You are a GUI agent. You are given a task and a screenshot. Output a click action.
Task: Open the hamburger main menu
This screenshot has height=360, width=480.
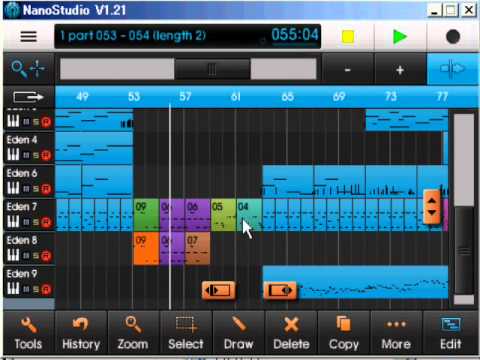pyautogui.click(x=28, y=36)
